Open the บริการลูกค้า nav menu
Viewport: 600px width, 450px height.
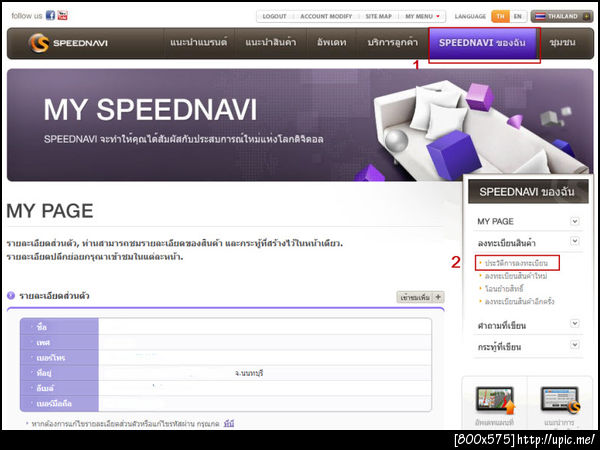[393, 42]
